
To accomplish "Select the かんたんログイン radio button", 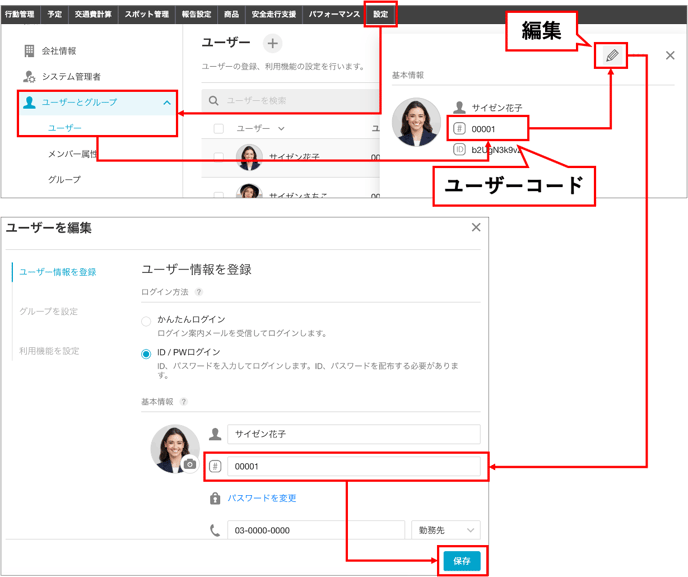I will coord(146,321).
